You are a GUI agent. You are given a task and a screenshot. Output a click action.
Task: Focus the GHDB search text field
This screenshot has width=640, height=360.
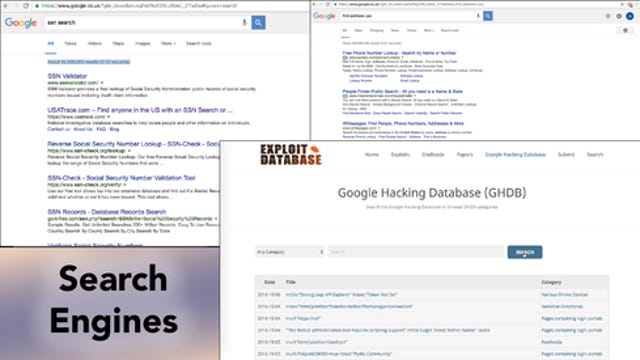click(416, 252)
